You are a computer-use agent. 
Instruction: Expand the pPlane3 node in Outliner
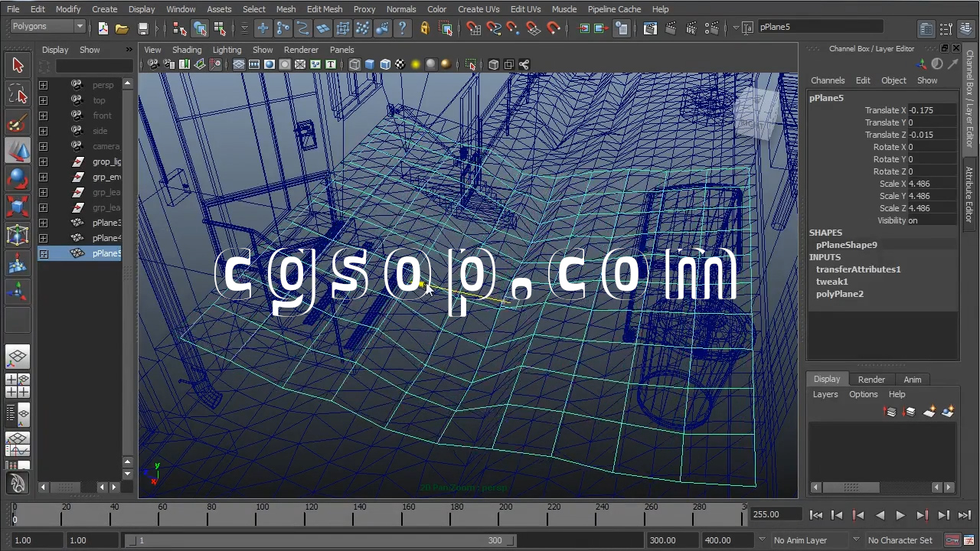[x=43, y=223]
